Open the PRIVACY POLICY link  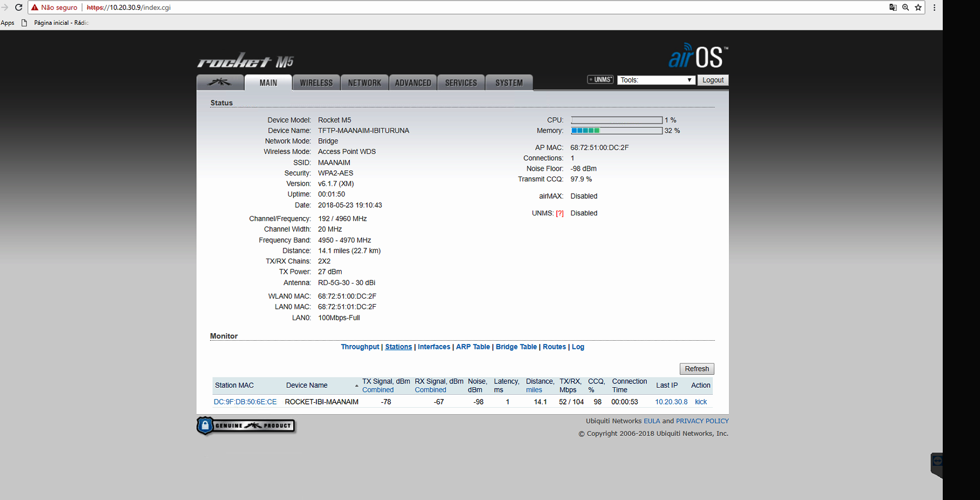click(x=702, y=421)
